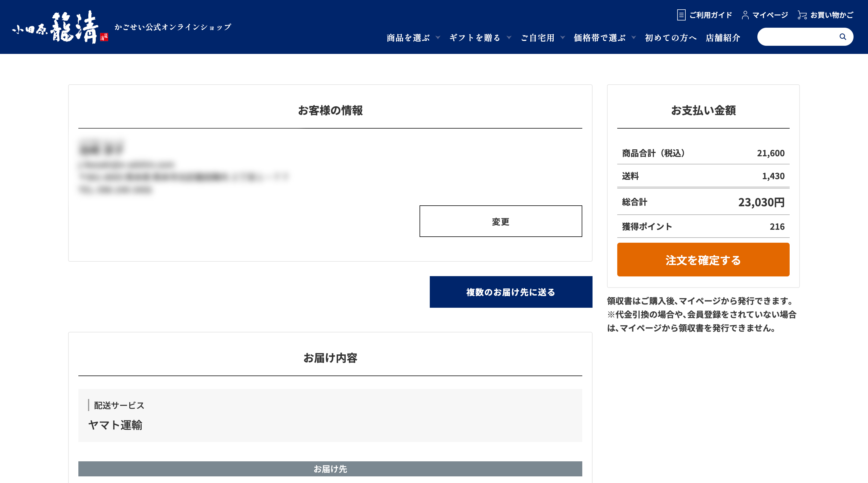
Task: Click the 配送サービス label
Action: click(x=119, y=405)
